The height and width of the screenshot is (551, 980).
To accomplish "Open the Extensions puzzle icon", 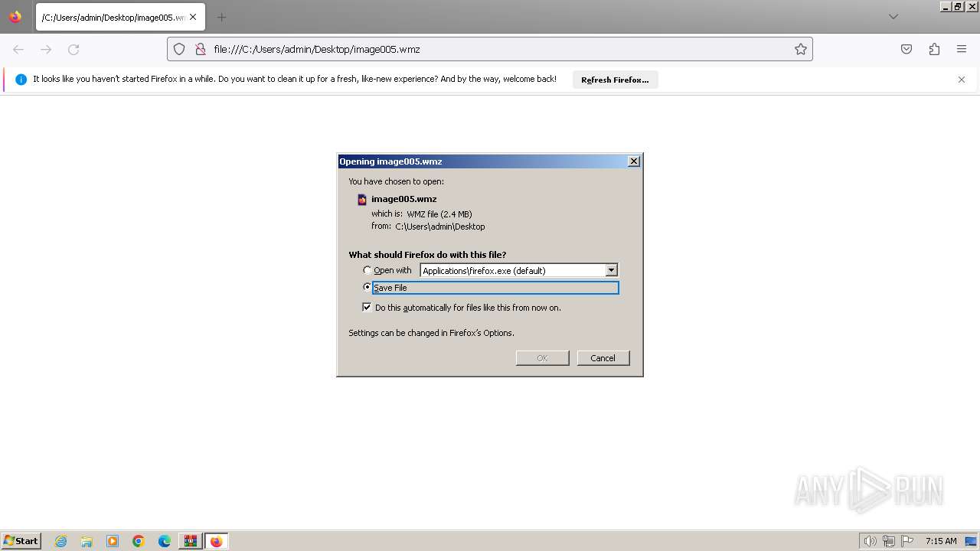I will click(934, 49).
